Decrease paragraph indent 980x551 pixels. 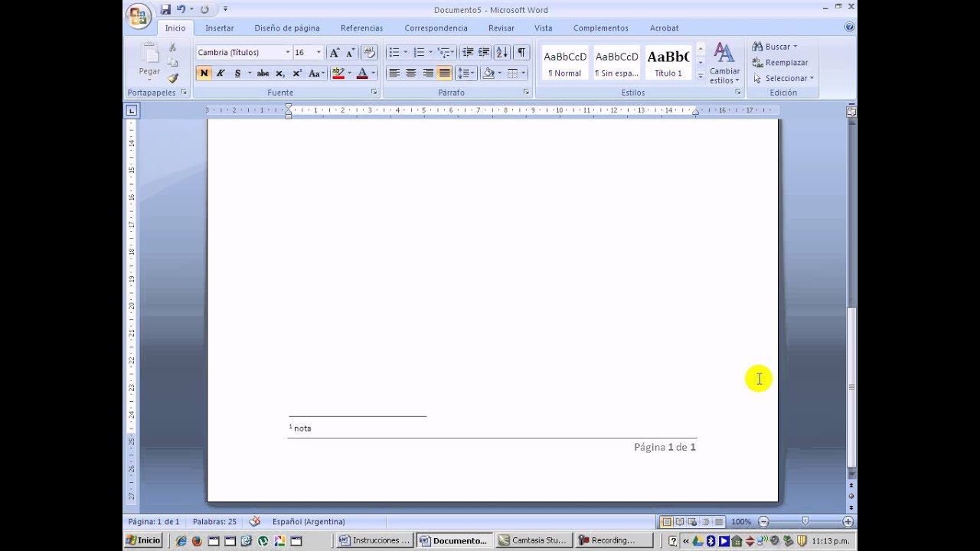point(467,53)
